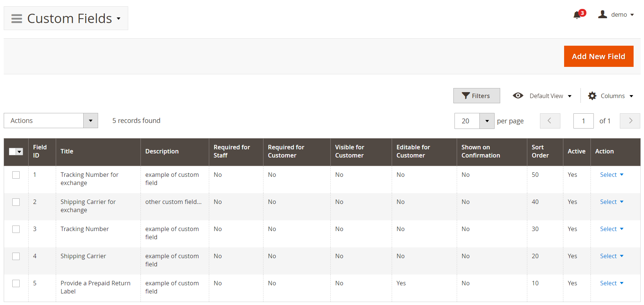Click the Columns gear icon
Screen dimensions: 644x305
point(592,96)
